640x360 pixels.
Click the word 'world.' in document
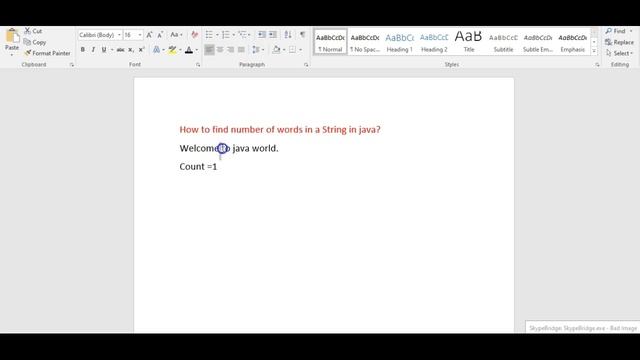pyautogui.click(x=265, y=148)
